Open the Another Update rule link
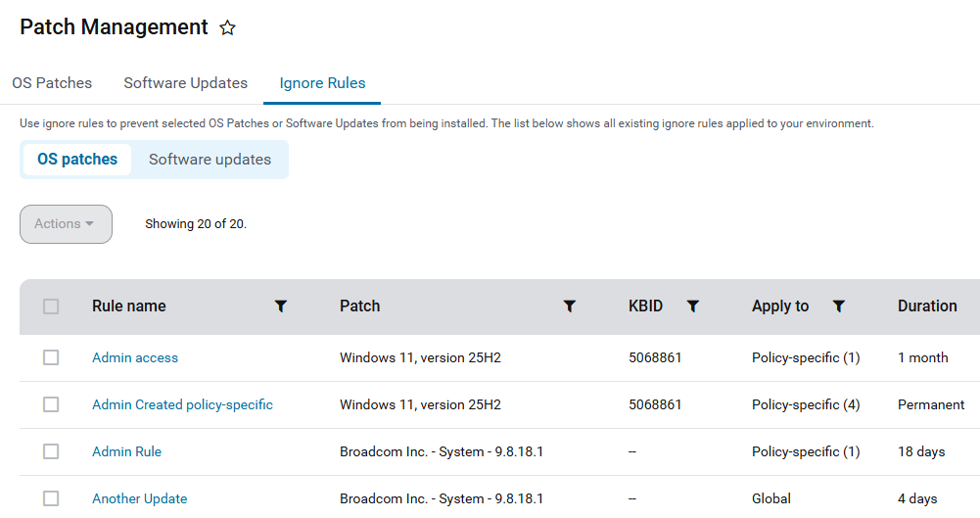Viewport: 980px width, 518px height. [139, 498]
